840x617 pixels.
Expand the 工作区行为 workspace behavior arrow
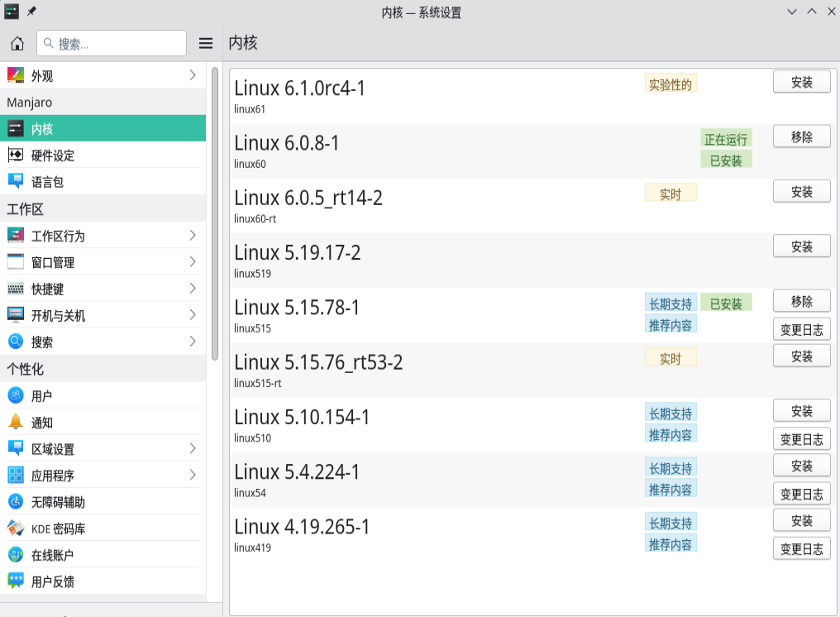(193, 236)
